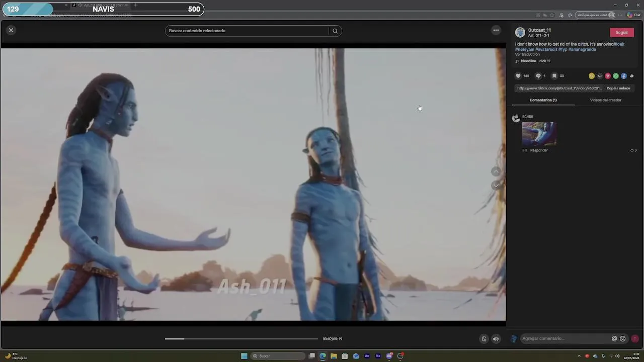Open the bloodline sound link
The height and width of the screenshot is (362, 644).
[x=533, y=61]
